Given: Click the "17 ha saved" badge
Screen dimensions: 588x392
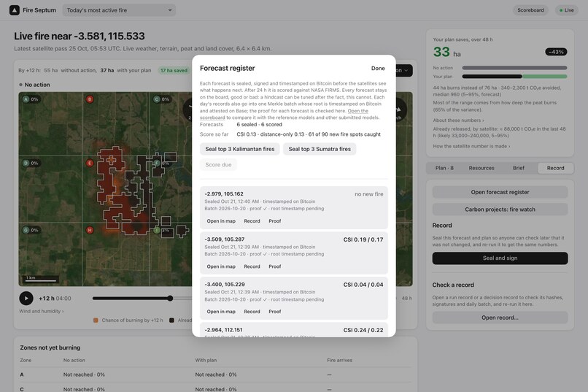Looking at the screenshot, I should pyautogui.click(x=174, y=71).
